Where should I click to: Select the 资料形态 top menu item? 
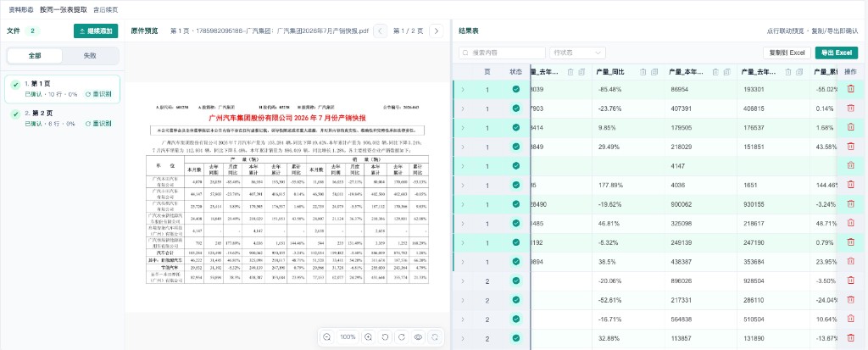21,10
